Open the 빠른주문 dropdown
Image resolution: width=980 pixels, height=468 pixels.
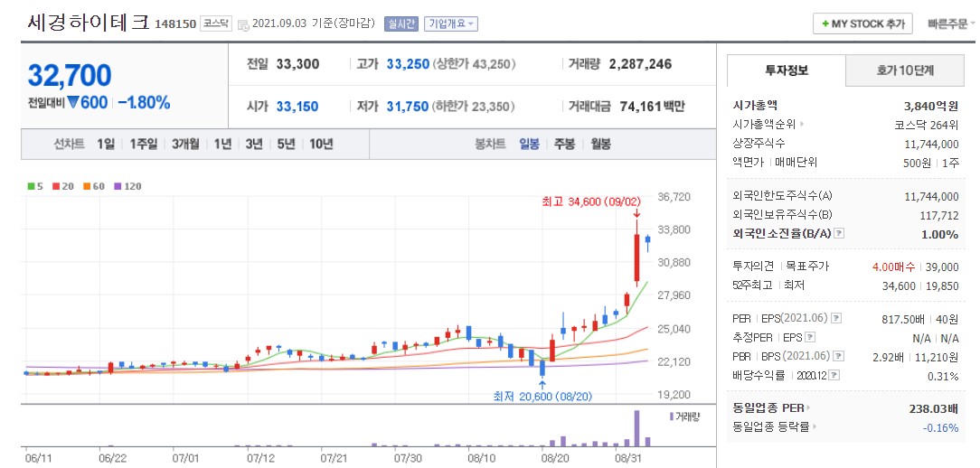click(951, 23)
